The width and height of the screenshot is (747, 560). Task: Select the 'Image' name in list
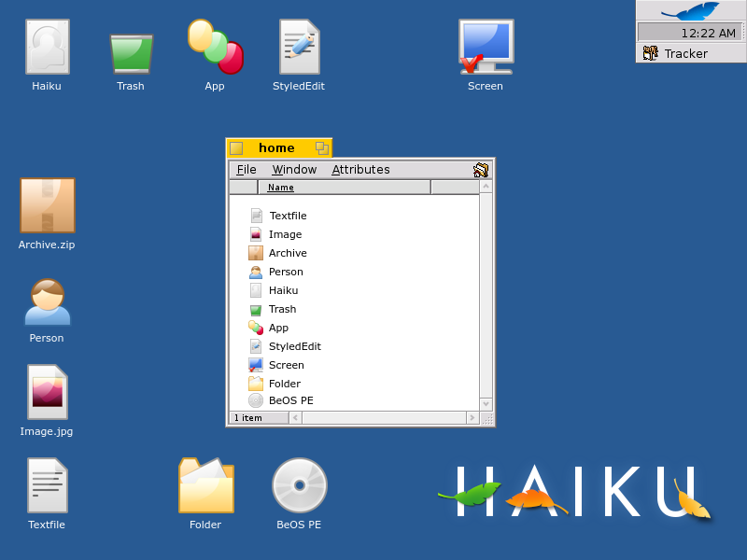(286, 234)
